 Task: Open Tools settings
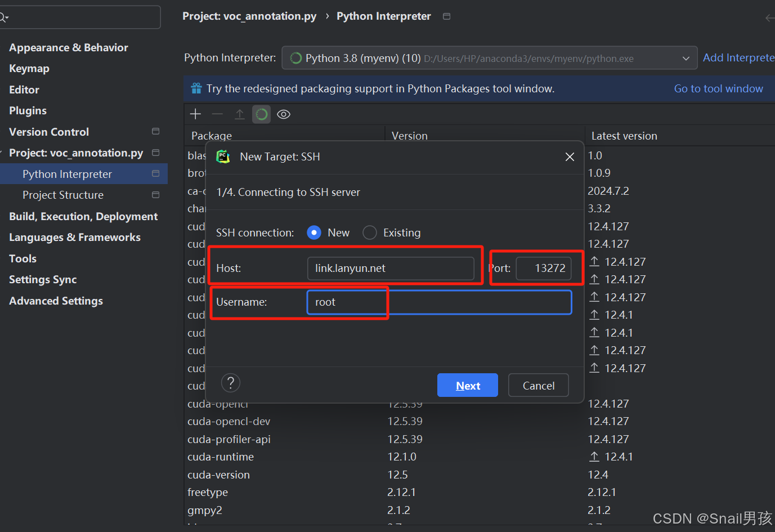(x=23, y=258)
